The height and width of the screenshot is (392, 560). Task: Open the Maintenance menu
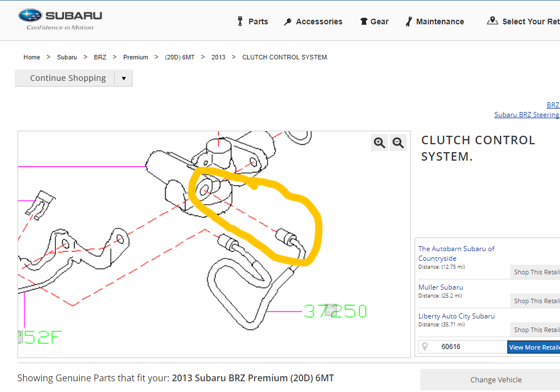[x=434, y=21]
